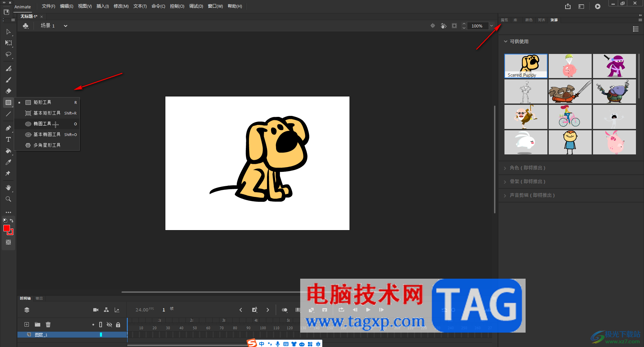This screenshot has width=644, height=347.
Task: Open the zoom percentage dropdown arrow
Action: pyautogui.click(x=492, y=26)
